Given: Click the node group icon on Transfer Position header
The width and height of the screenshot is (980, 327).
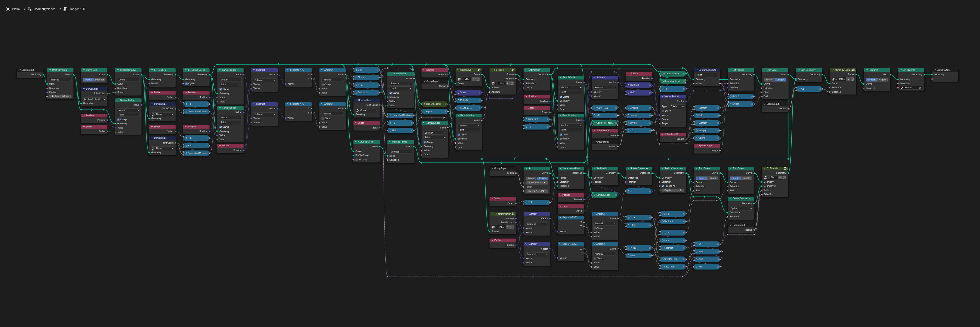Looking at the screenshot, I should [x=513, y=214].
